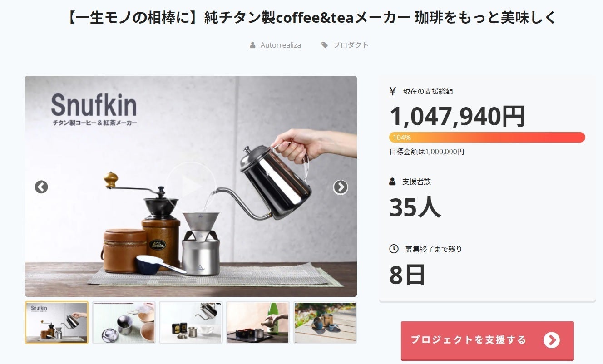Viewport: 603px width, 364px height.
Task: Click プロジェクトを支援する button
Action: pos(487,341)
